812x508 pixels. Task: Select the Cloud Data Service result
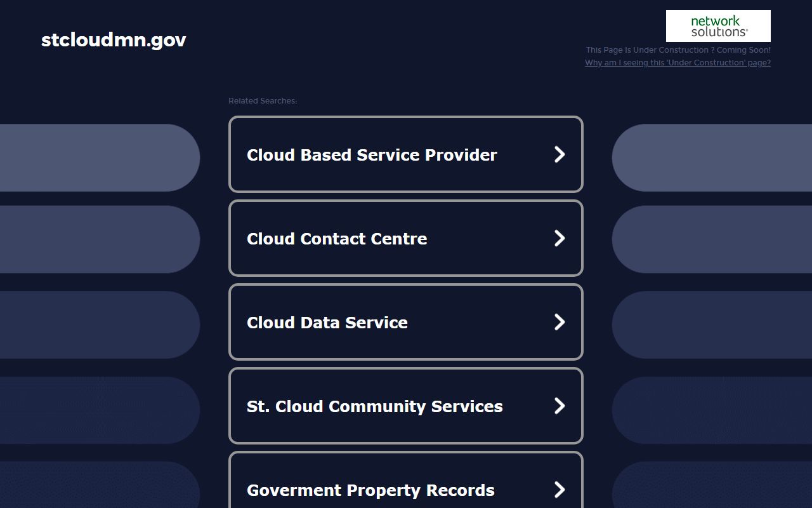pos(327,323)
